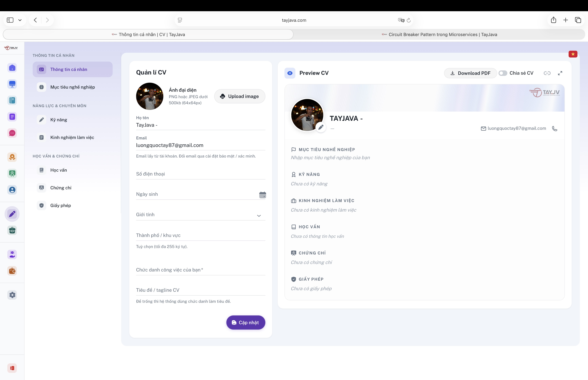Click the Vietnam flag language icon
The width and height of the screenshot is (588, 380).
coord(573,54)
